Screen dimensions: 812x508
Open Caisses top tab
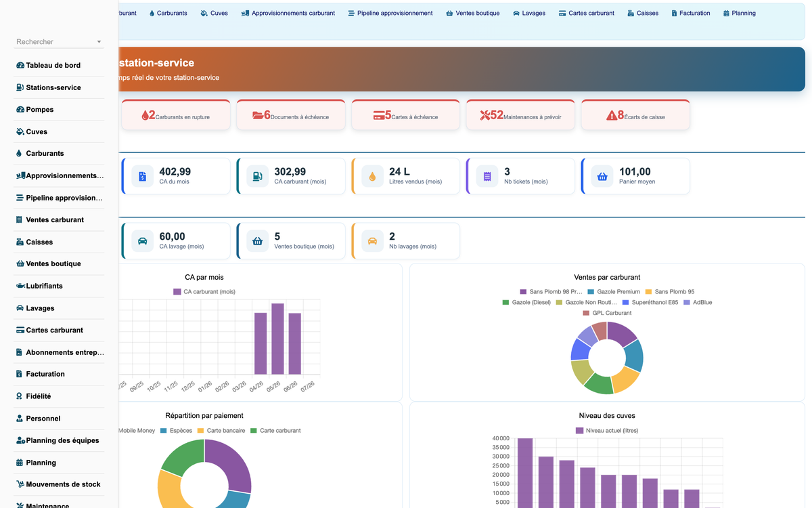[x=643, y=13]
